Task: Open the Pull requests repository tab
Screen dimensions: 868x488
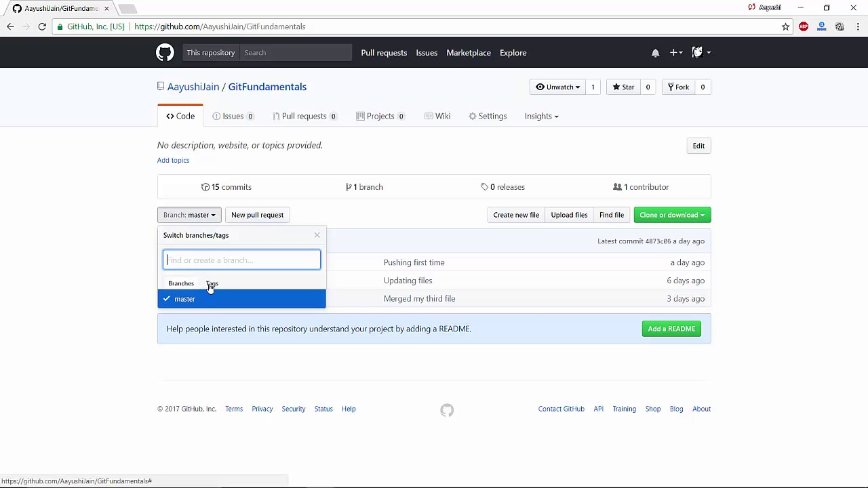Action: coord(304,116)
